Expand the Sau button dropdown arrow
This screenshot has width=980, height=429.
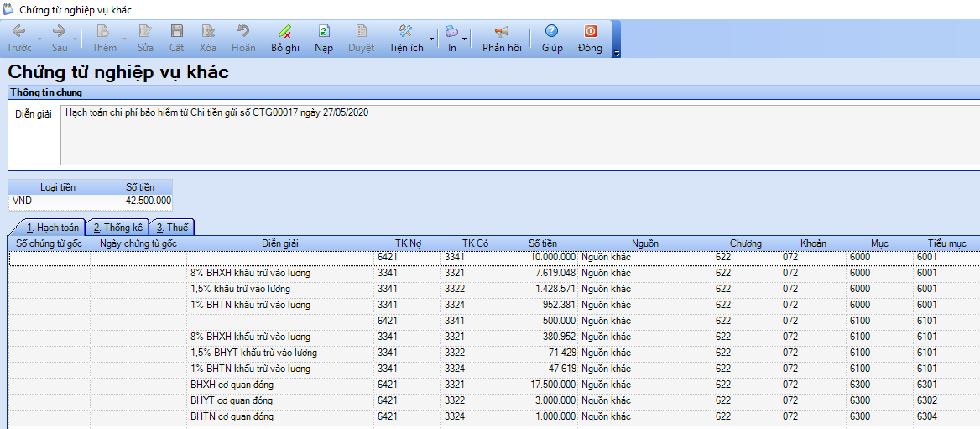(76, 39)
